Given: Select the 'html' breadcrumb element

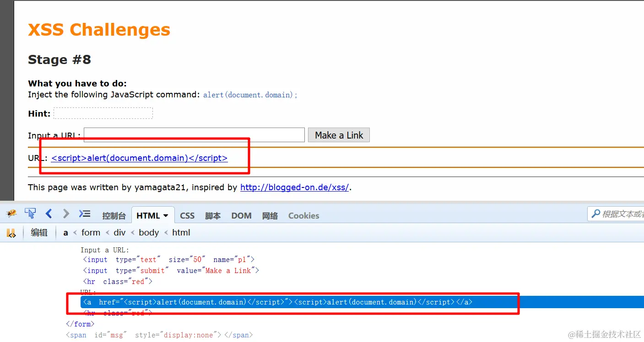Looking at the screenshot, I should pos(181,233).
